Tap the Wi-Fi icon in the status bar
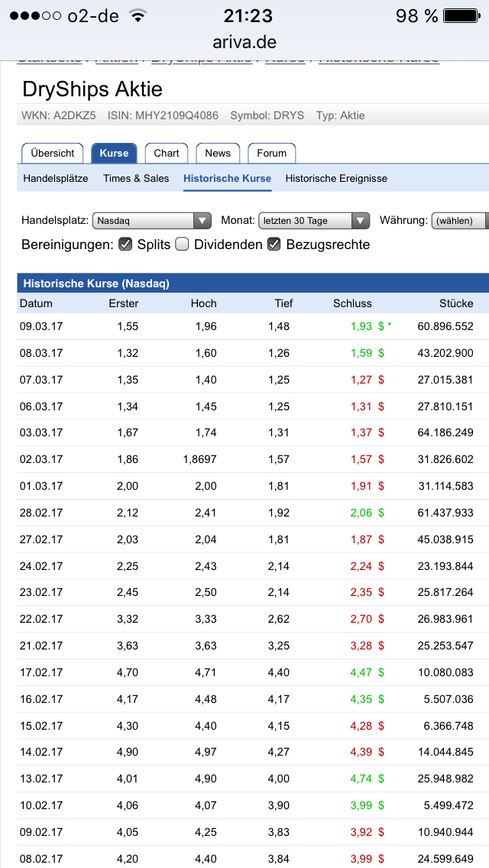The height and width of the screenshot is (868, 489). tap(138, 16)
